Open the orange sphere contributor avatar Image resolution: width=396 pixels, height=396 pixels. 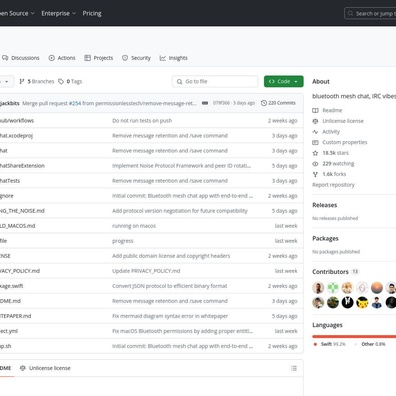tap(377, 287)
